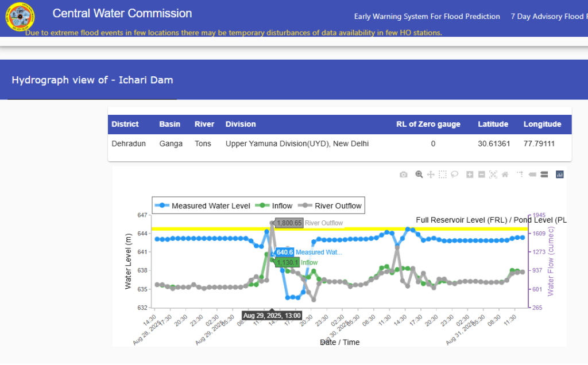Screen dimensions: 588x365
Task: Toggle Measured Water Level legend series
Action: [x=204, y=205]
